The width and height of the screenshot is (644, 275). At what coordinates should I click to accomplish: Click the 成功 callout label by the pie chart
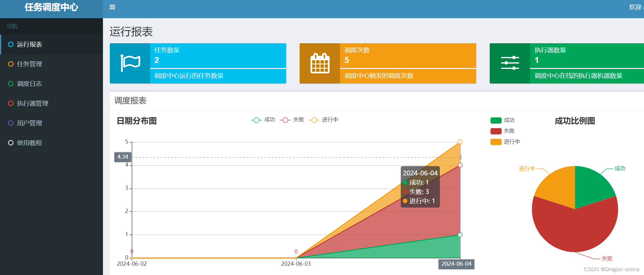tap(620, 169)
